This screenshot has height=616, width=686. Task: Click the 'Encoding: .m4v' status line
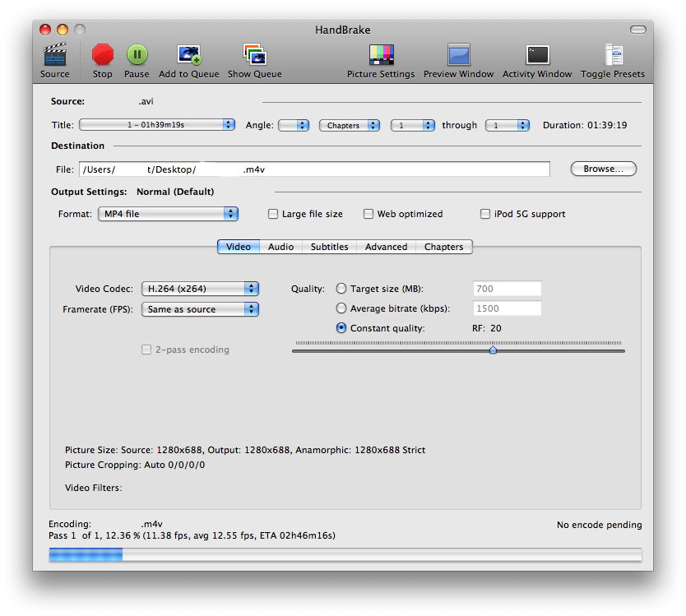105,524
